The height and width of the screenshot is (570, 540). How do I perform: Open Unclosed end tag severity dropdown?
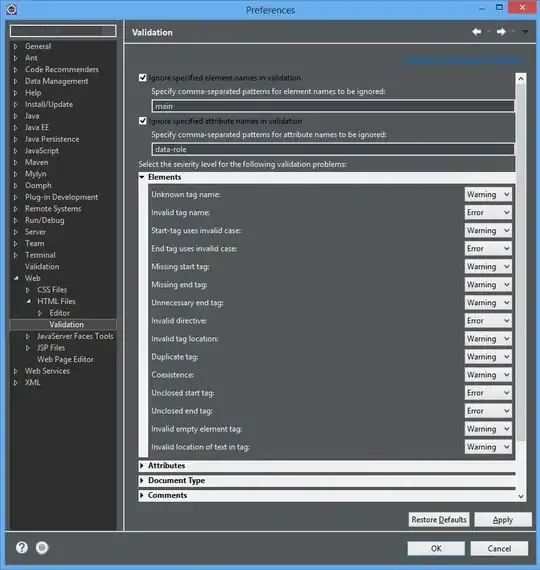488,411
